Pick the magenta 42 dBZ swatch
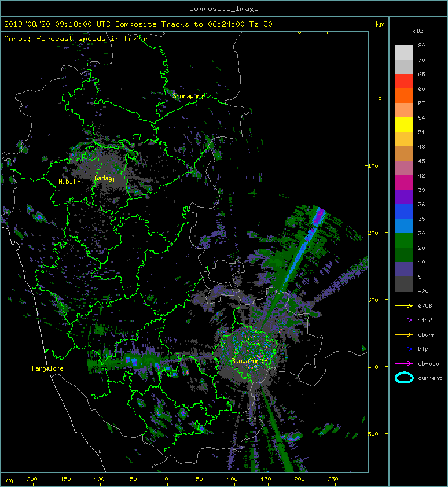 (404, 182)
